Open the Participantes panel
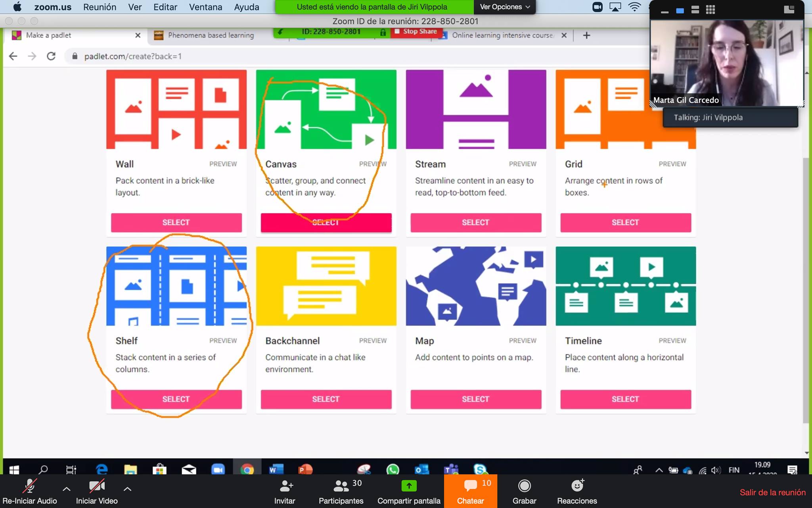The width and height of the screenshot is (812, 508). point(341,486)
